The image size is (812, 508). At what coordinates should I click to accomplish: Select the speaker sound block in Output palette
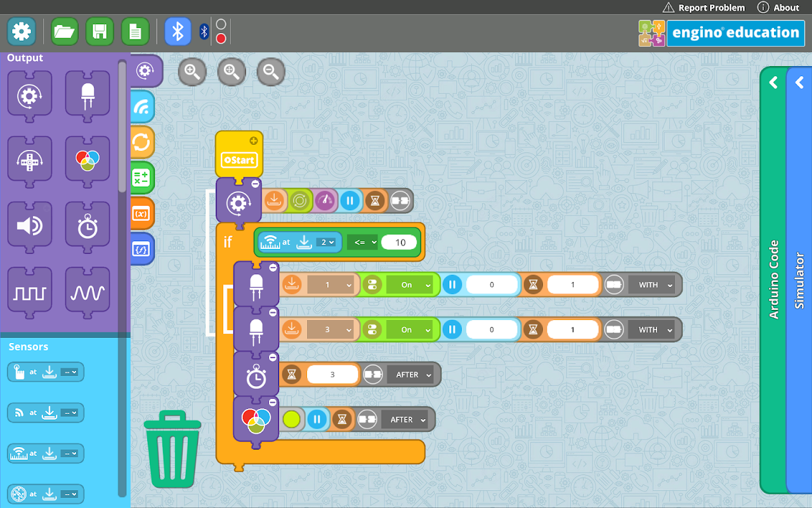click(29, 227)
